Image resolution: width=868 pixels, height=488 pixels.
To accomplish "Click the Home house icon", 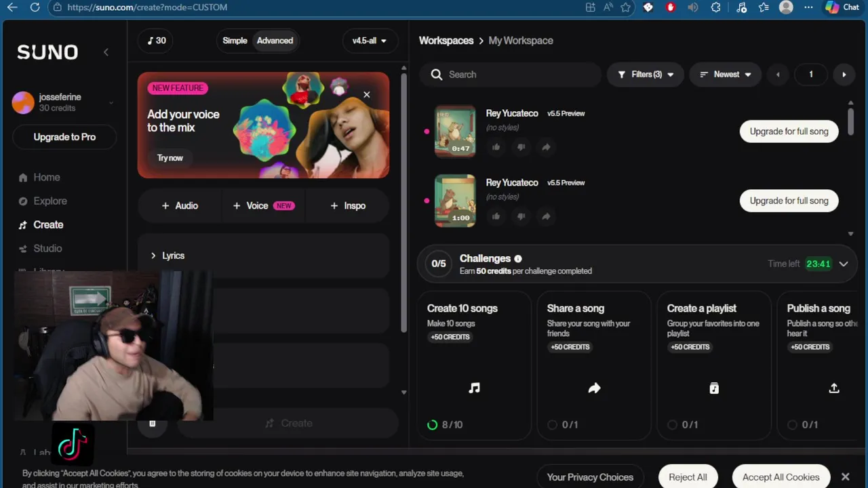I will point(23,178).
